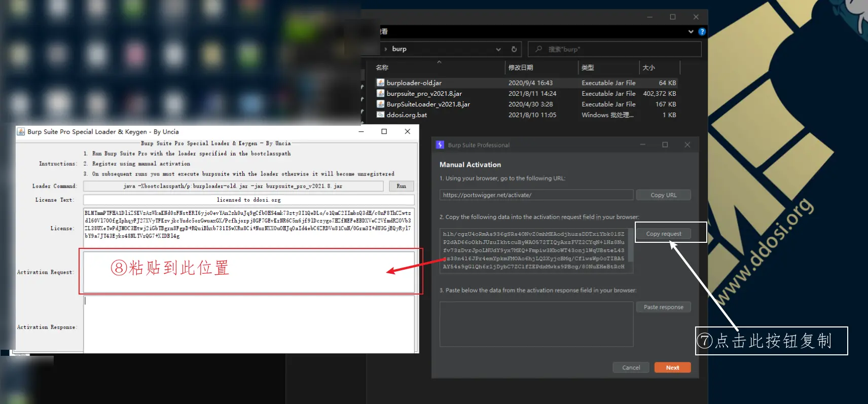Click the Paste response button

click(x=663, y=307)
